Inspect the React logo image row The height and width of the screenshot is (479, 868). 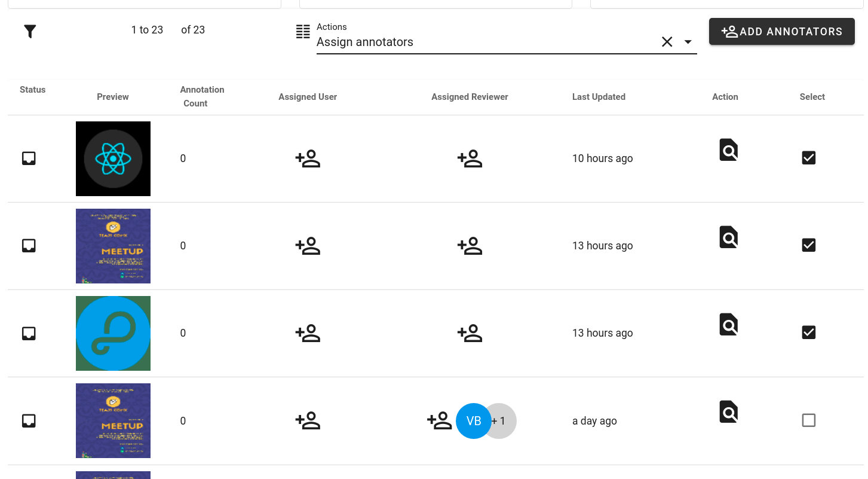pyautogui.click(x=728, y=150)
